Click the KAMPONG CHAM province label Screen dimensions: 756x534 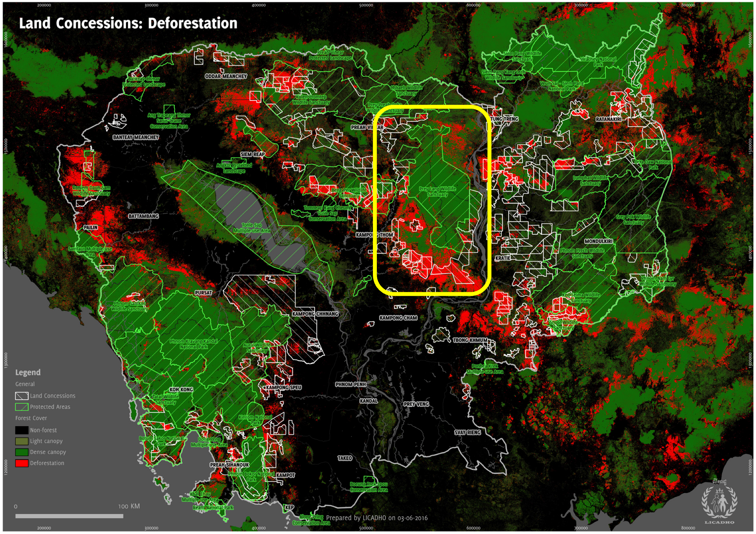click(399, 318)
